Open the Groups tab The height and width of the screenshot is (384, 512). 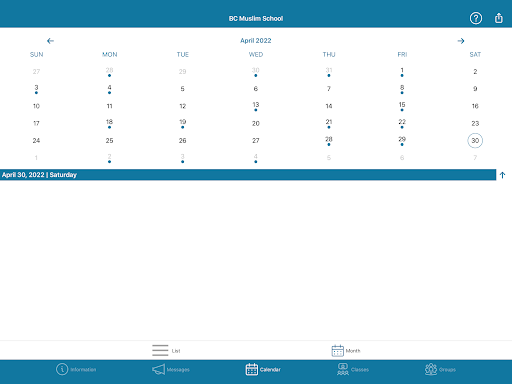click(x=440, y=369)
